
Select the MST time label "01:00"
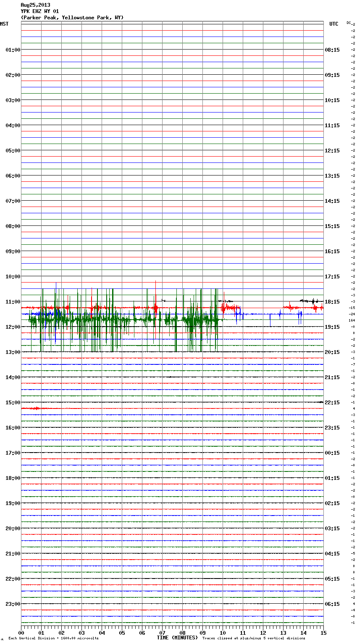[x=13, y=50]
